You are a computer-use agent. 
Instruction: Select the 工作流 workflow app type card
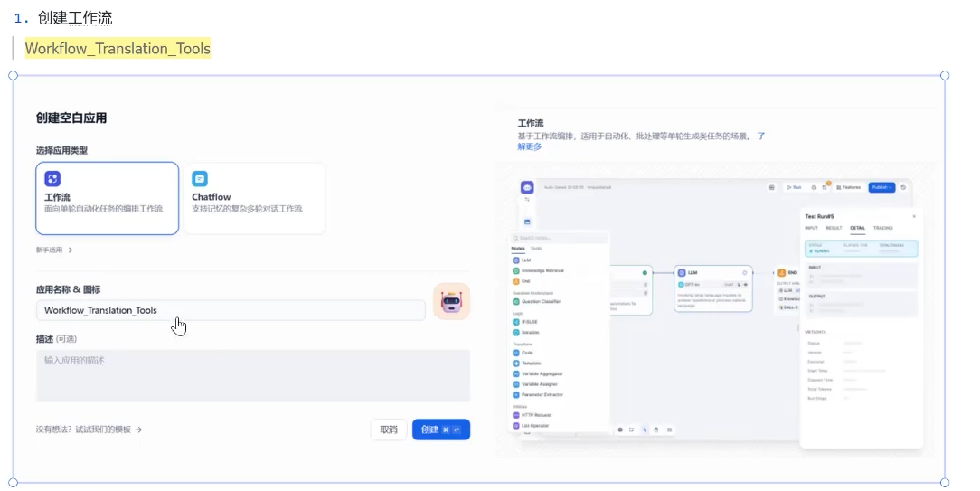point(107,198)
